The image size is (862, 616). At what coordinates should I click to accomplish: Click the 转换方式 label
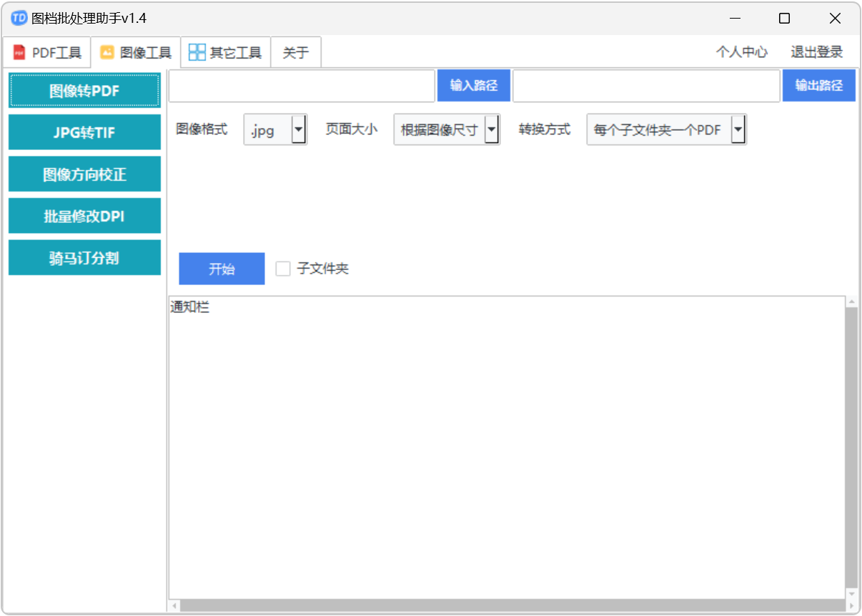click(x=545, y=130)
